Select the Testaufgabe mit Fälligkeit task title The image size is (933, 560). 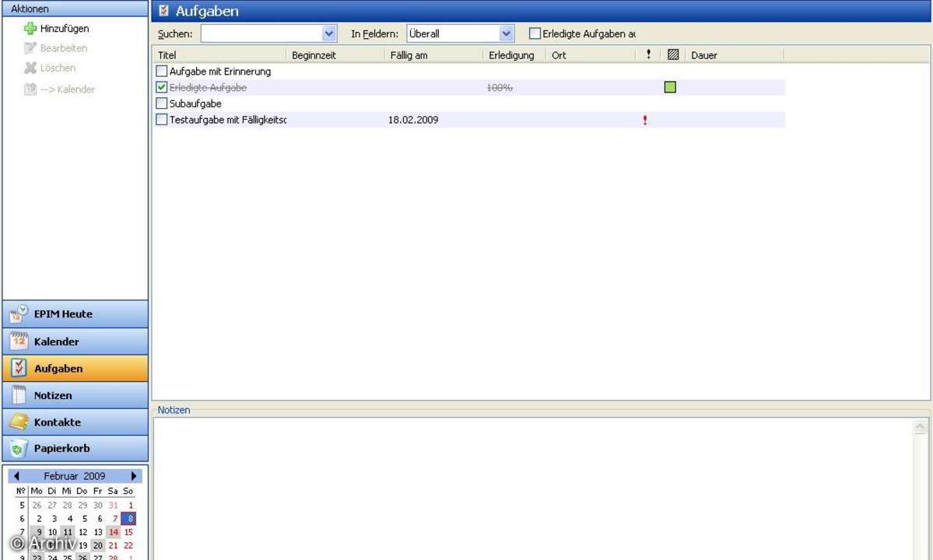point(228,120)
